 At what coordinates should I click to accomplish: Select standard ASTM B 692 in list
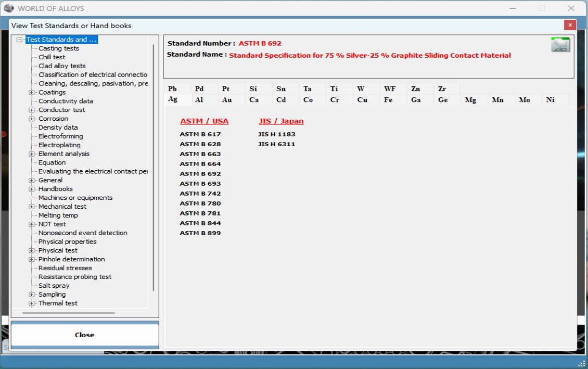click(200, 174)
